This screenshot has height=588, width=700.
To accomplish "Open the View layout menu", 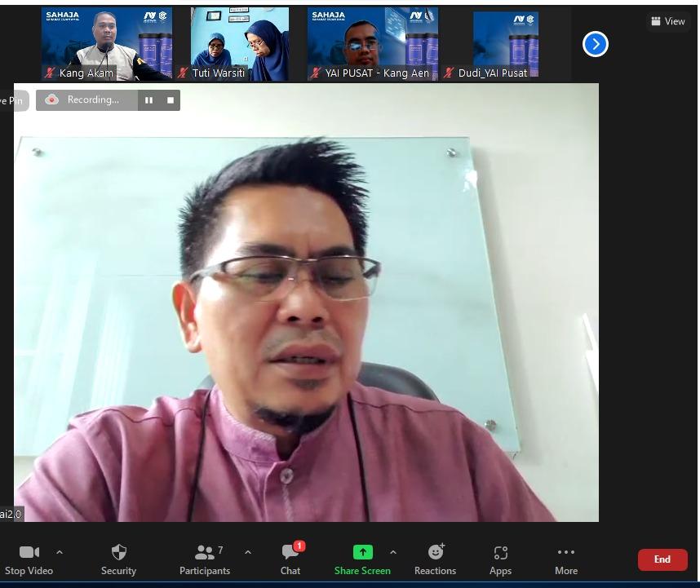I will point(667,21).
